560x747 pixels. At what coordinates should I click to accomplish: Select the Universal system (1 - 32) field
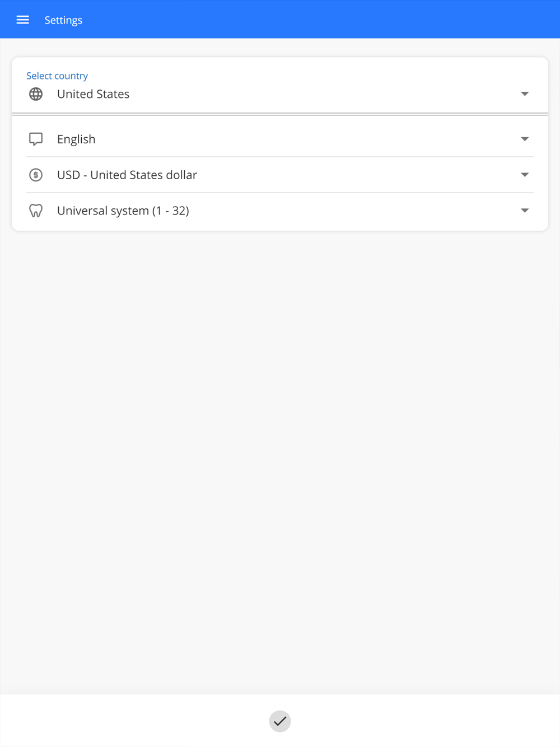pyautogui.click(x=280, y=211)
